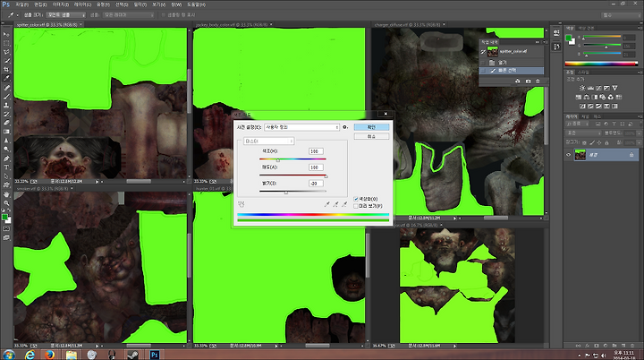
Task: Toggle the sample ring checkbox in options bar
Action: [x=163, y=15]
